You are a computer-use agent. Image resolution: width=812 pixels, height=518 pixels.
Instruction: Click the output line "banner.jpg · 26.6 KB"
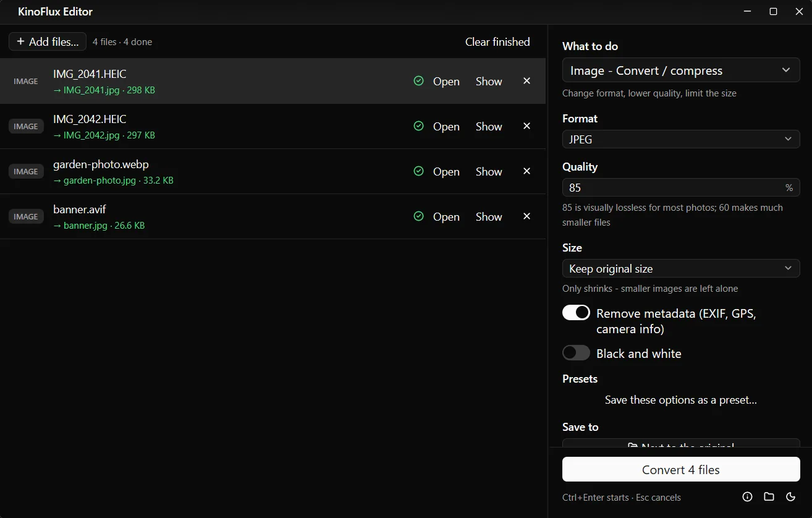click(x=99, y=226)
